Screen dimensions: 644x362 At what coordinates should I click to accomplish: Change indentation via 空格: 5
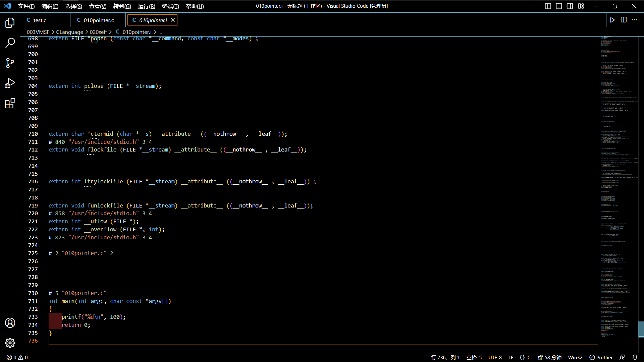(474, 357)
